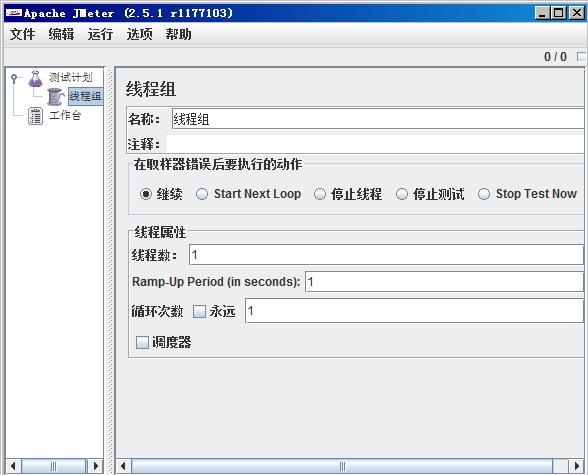Select the 继续 radio button
Screen dimensions: 588x475
point(146,194)
